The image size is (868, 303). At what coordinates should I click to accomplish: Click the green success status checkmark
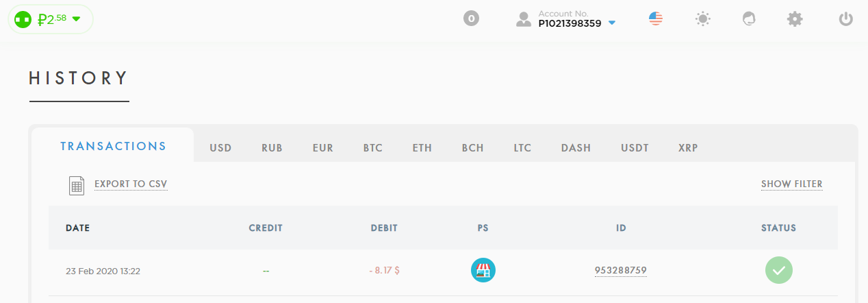tap(778, 270)
